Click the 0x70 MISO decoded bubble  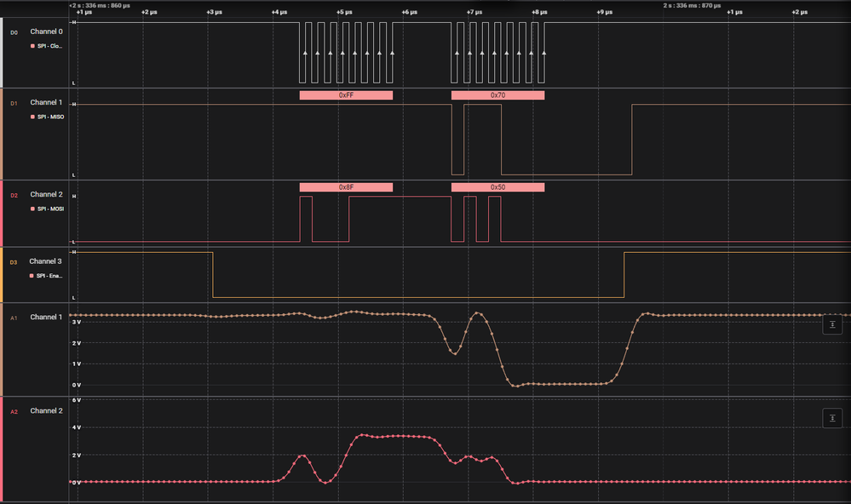click(x=497, y=95)
